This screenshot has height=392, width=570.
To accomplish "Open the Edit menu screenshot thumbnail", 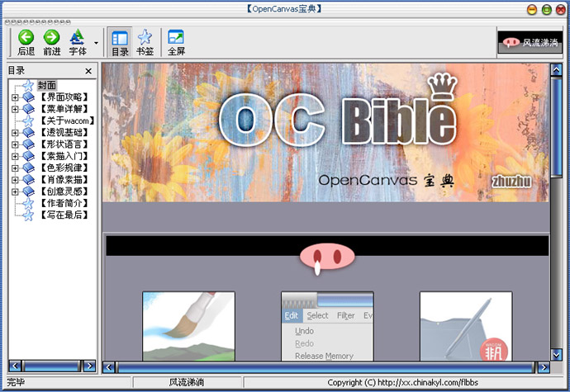I will (x=327, y=326).
